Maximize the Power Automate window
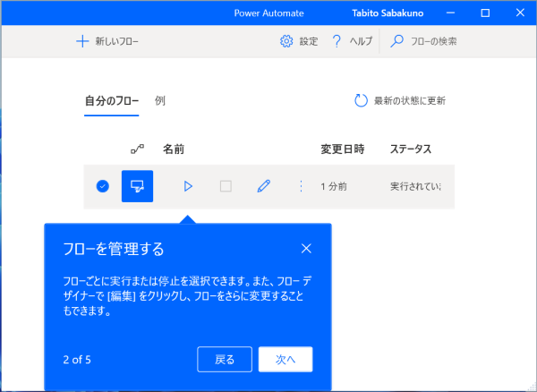The image size is (537, 392). [485, 13]
